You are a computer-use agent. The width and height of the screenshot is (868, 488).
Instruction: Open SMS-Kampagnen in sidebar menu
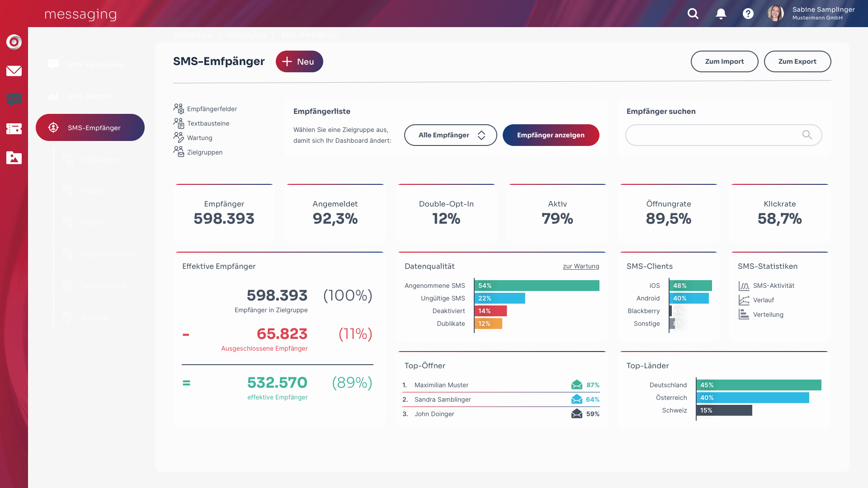[x=95, y=65]
